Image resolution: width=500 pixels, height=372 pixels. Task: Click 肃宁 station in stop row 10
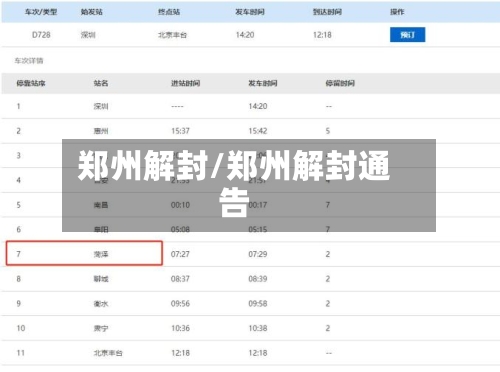tap(101, 328)
